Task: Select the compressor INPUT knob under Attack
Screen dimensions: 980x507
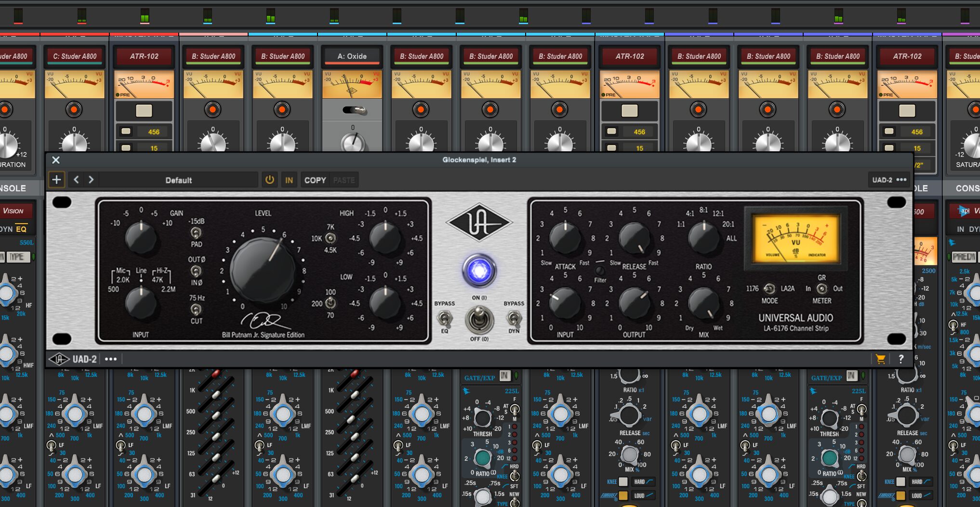Action: [565, 303]
